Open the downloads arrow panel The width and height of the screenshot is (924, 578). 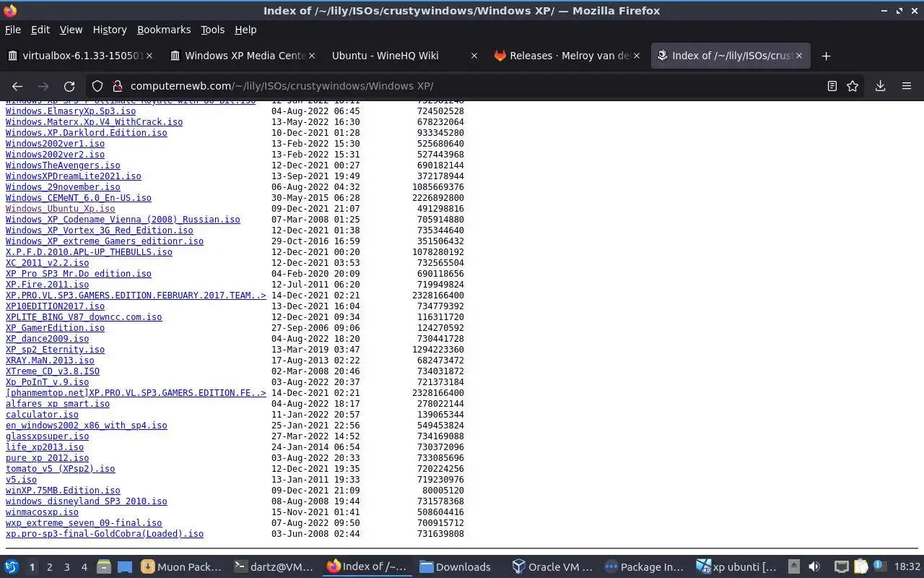[881, 86]
